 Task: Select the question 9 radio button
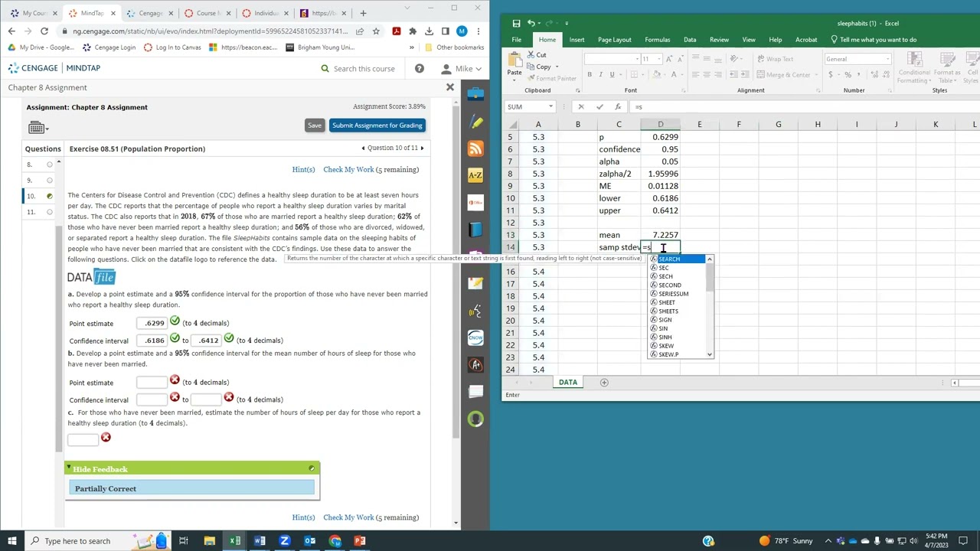pyautogui.click(x=50, y=181)
